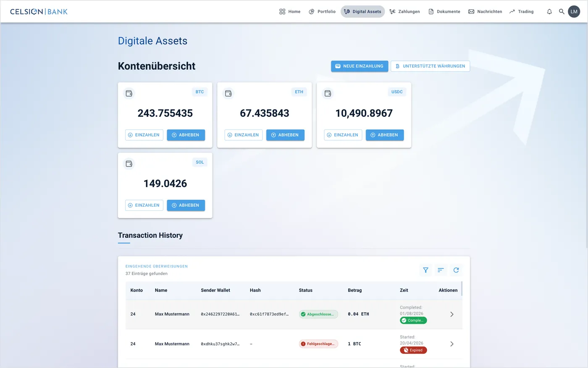
Task: Click the USDC wallet icon
Action: coord(328,93)
